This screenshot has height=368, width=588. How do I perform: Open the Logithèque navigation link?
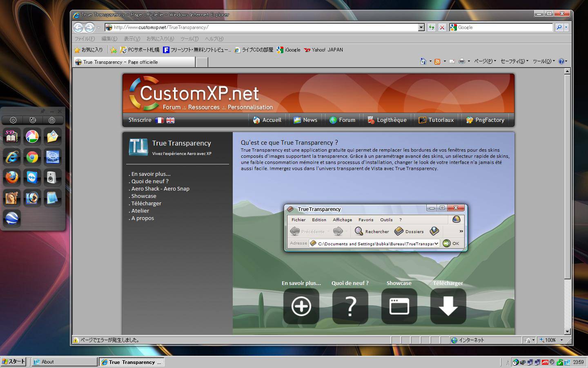pos(387,120)
